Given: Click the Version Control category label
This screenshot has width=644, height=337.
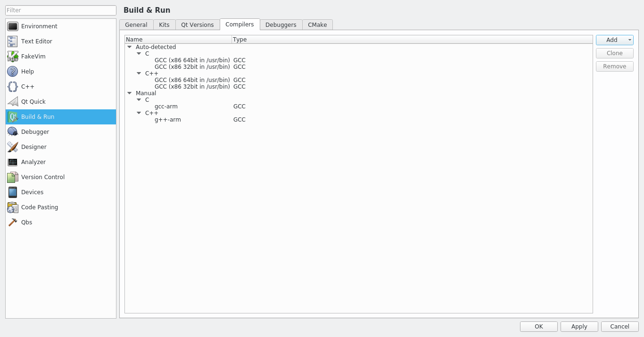Looking at the screenshot, I should [43, 177].
